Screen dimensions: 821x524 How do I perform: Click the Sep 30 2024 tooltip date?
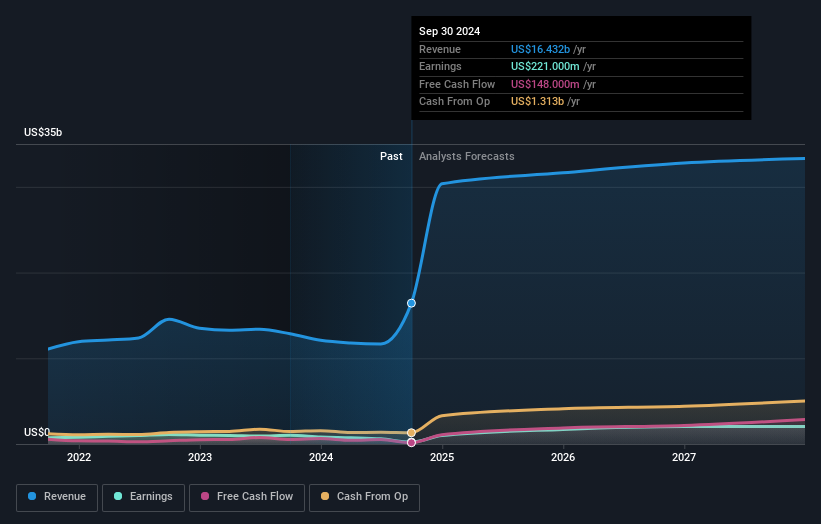point(449,31)
